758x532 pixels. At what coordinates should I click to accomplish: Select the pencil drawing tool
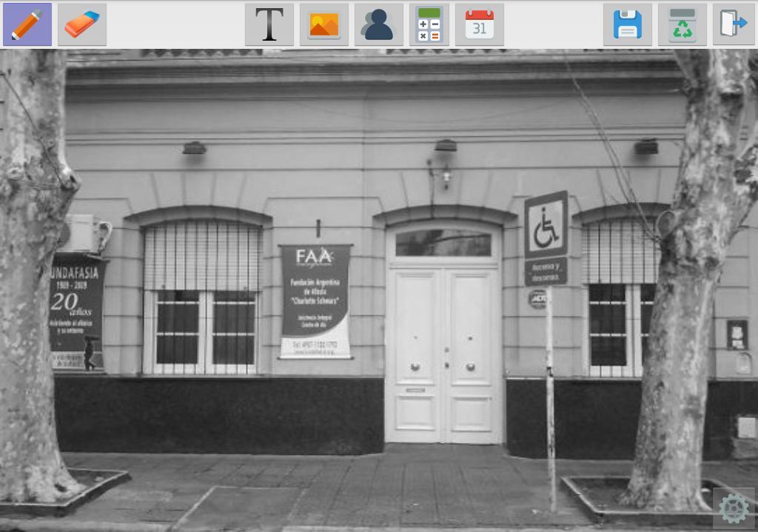click(27, 24)
